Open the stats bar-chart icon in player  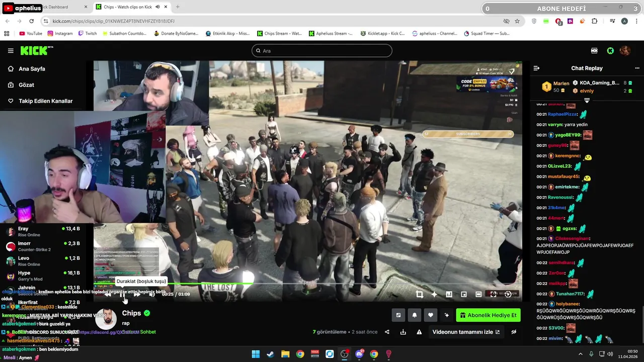click(449, 294)
